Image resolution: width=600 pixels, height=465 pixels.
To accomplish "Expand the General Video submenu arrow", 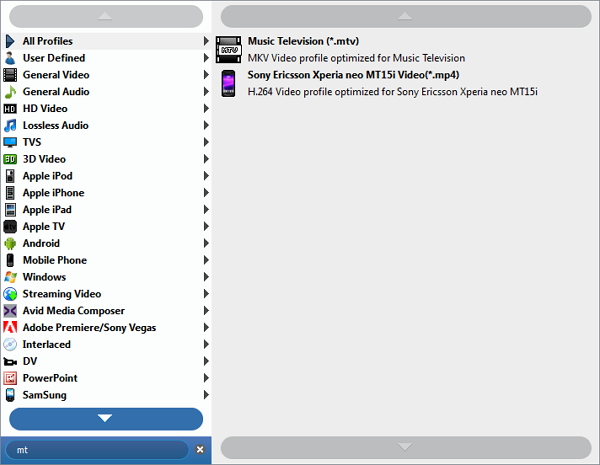I will coord(206,75).
